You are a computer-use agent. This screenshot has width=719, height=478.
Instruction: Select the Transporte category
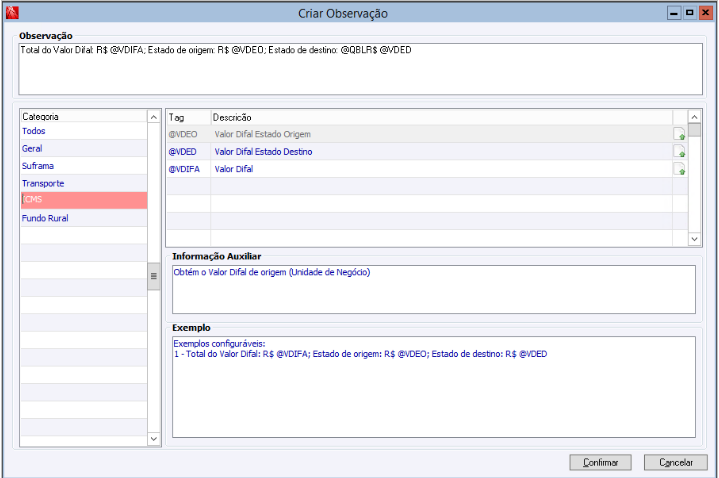[x=83, y=183]
